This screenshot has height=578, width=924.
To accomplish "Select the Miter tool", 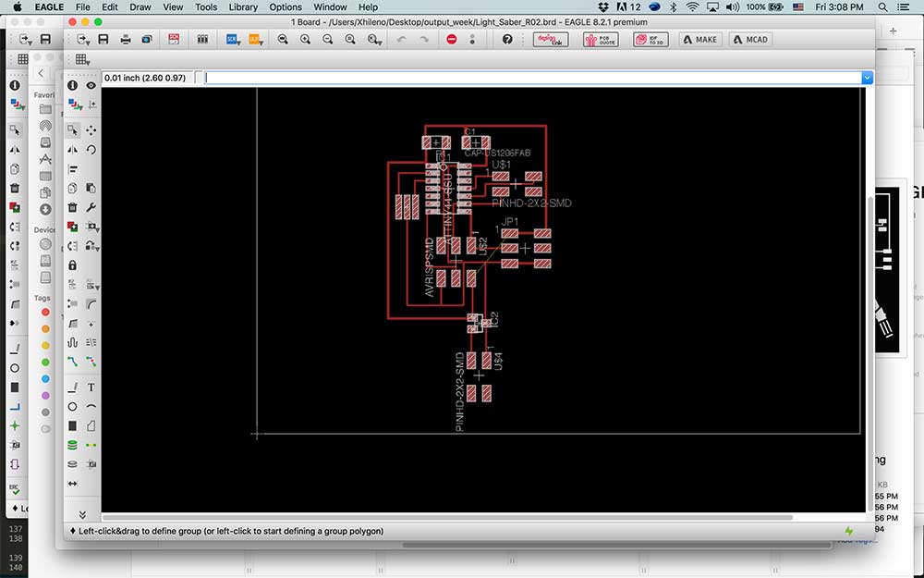I will (x=91, y=304).
